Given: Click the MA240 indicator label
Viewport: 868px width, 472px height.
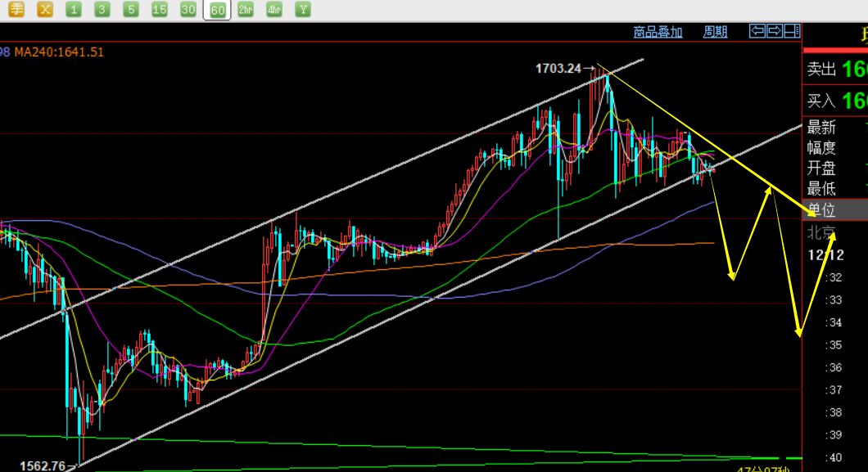Looking at the screenshot, I should tap(59, 52).
